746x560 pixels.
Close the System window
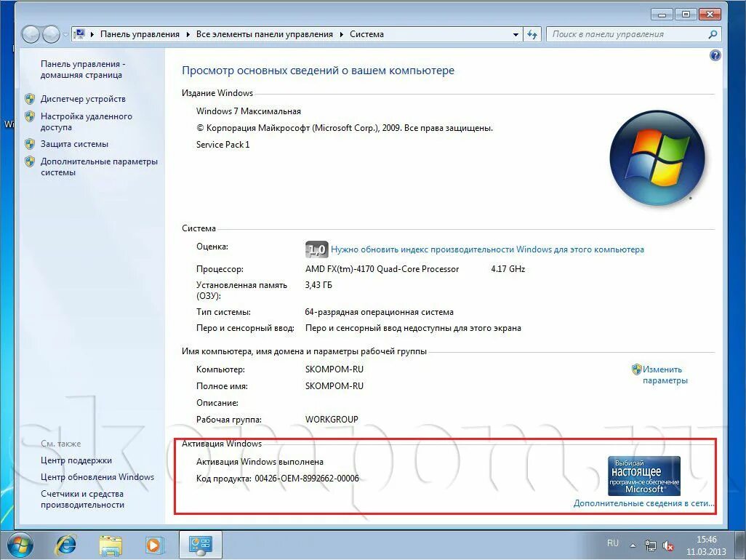[x=710, y=15]
